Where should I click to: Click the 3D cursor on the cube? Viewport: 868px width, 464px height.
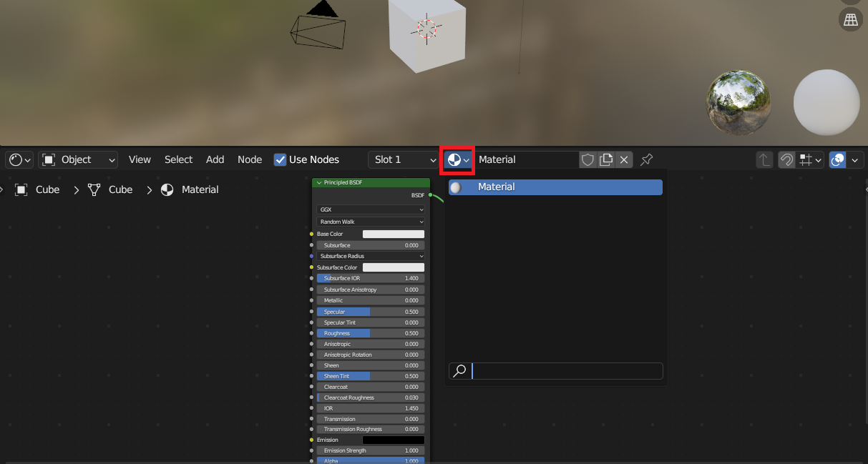[426, 29]
